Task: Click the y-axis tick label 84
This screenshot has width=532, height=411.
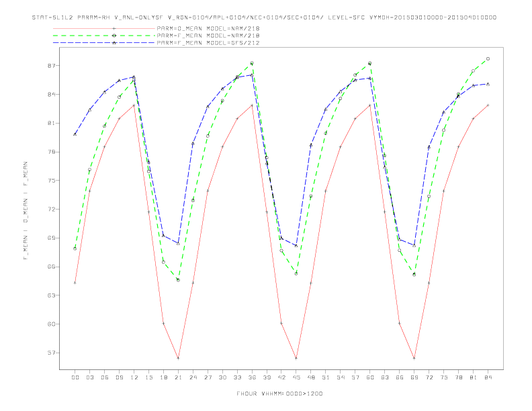Action: pos(51,94)
